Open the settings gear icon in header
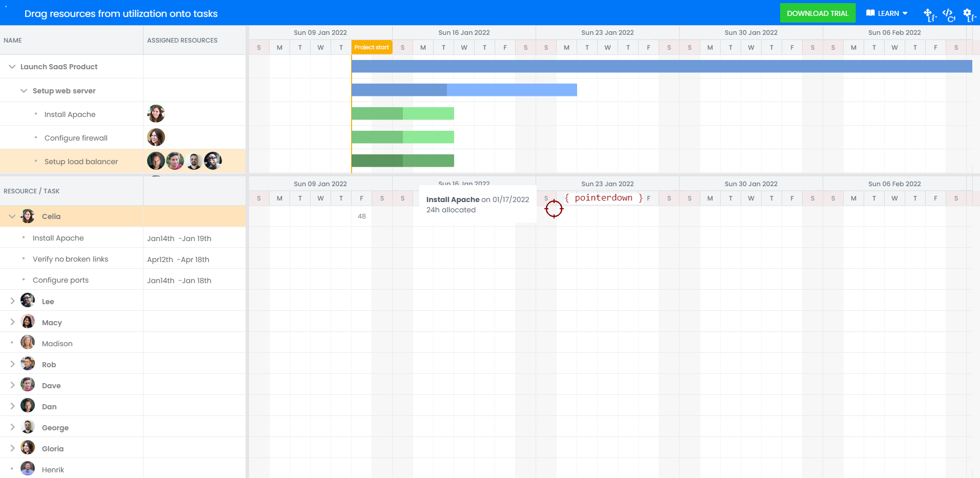The width and height of the screenshot is (980, 478). (x=967, y=14)
